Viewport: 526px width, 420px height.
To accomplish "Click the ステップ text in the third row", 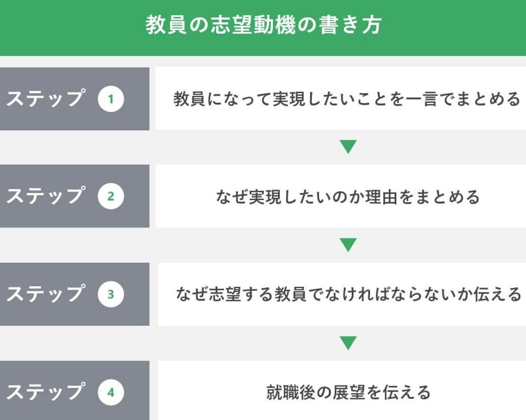I will point(46,295).
